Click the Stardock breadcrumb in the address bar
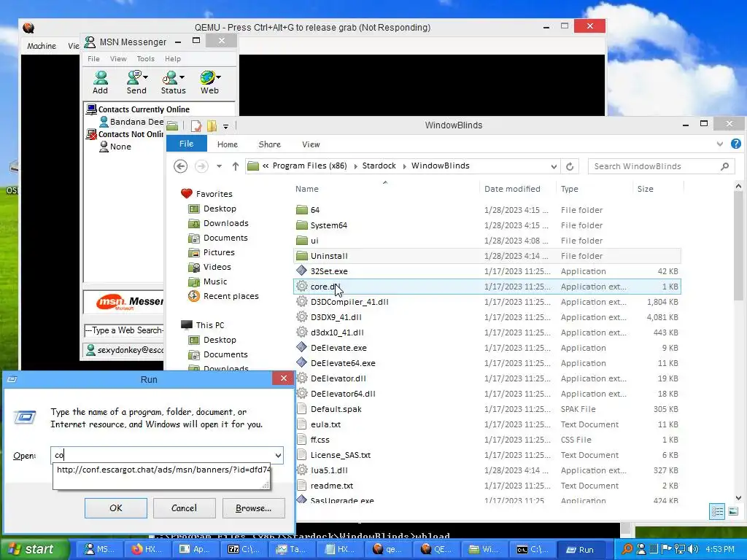 click(379, 166)
